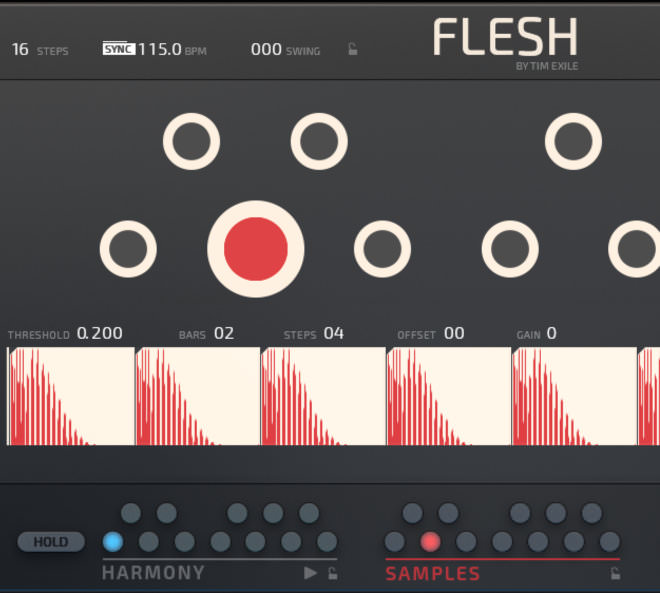Select the F# sample circle in upper row

coord(573,141)
